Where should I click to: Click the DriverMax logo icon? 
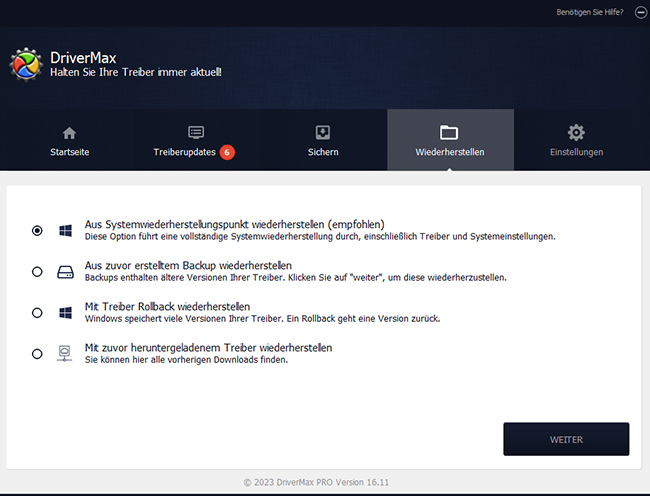[x=25, y=64]
